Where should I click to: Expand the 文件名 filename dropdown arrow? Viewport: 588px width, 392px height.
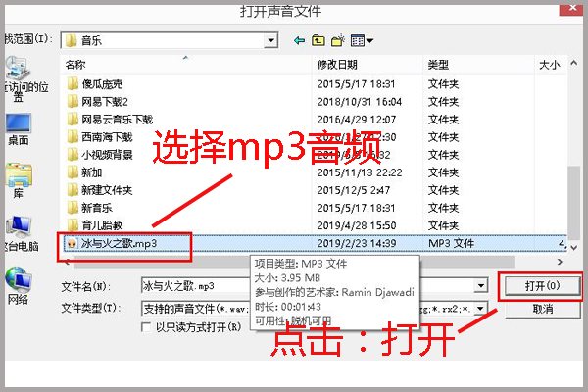481,286
